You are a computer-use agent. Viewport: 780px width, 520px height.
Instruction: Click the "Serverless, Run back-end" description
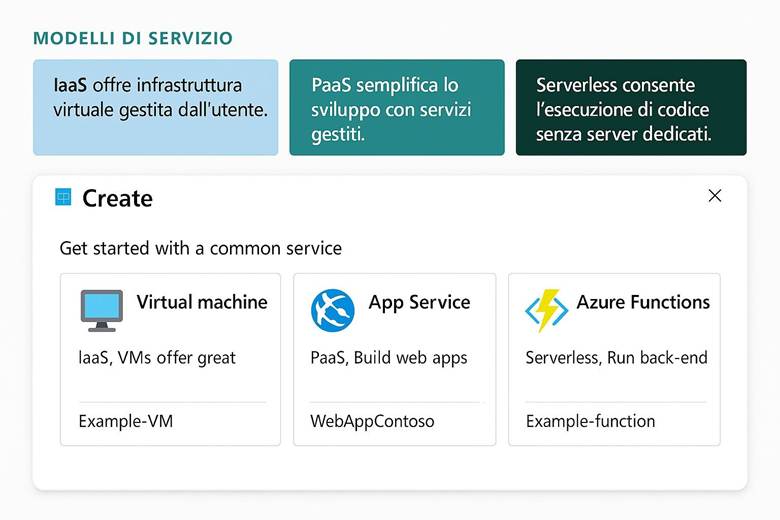coord(616,357)
